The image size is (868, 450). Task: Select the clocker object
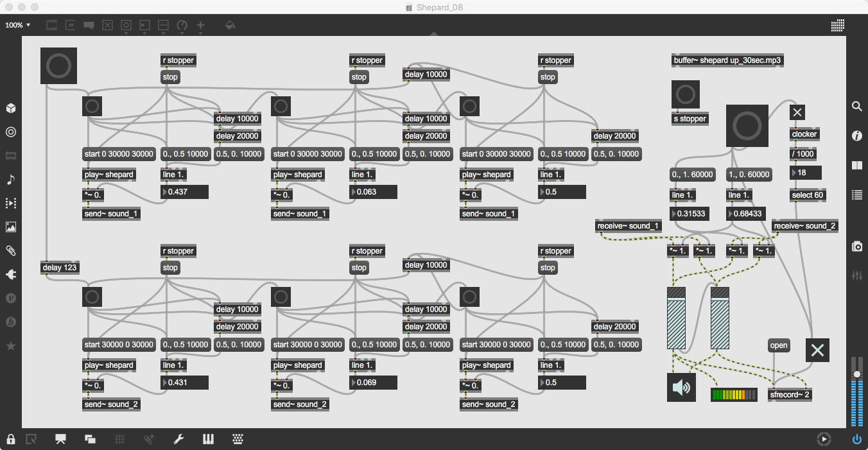(804, 134)
